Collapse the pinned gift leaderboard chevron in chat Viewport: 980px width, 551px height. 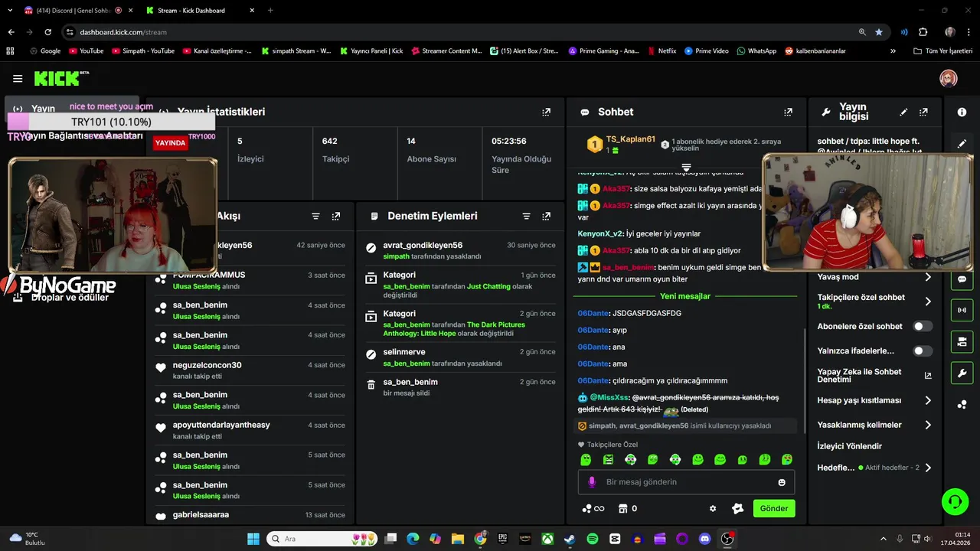(x=686, y=167)
